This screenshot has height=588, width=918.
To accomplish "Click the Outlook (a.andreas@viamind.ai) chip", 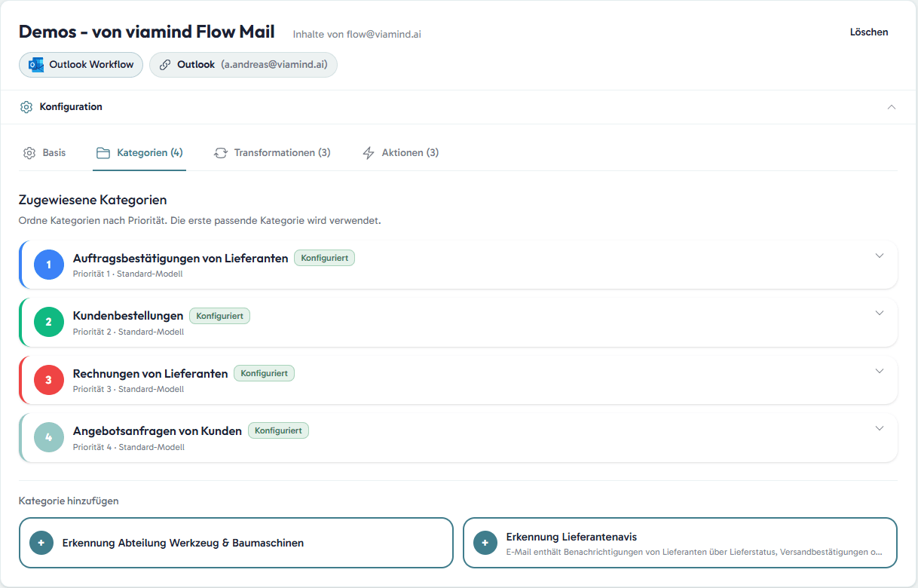I will tap(243, 65).
